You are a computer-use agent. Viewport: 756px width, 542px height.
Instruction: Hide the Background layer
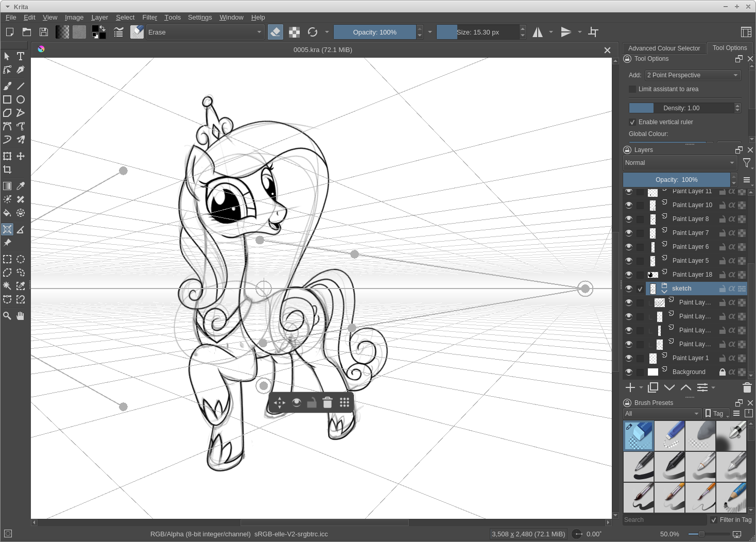pyautogui.click(x=629, y=372)
